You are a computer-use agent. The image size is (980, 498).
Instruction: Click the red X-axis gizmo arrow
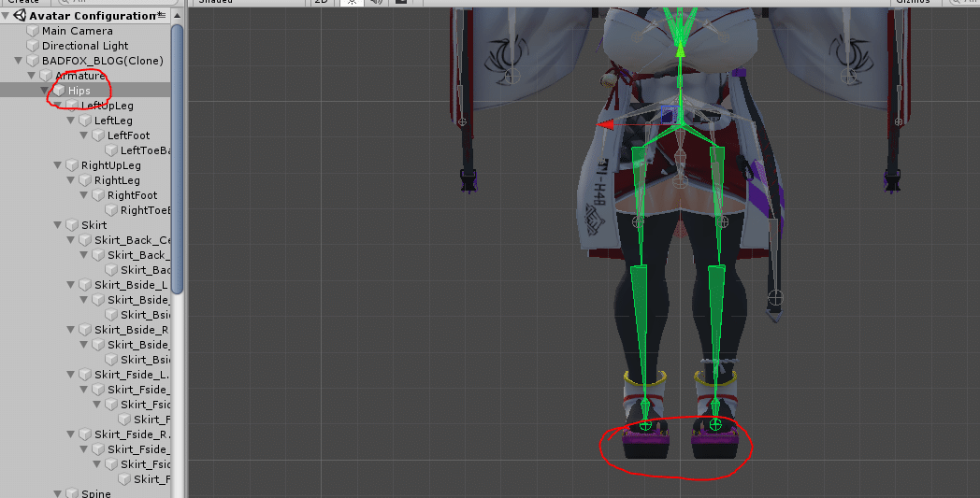(606, 125)
